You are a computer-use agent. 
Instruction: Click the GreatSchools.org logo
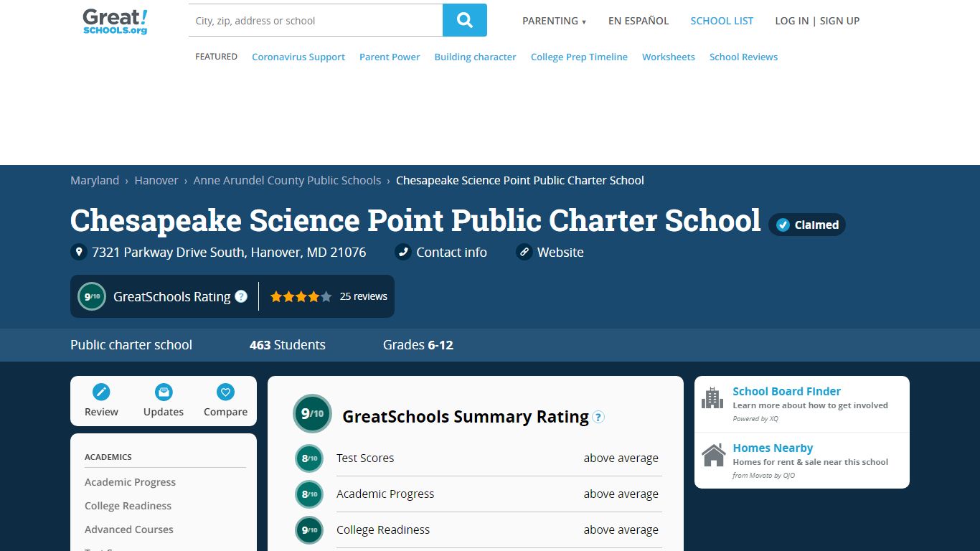click(x=116, y=22)
